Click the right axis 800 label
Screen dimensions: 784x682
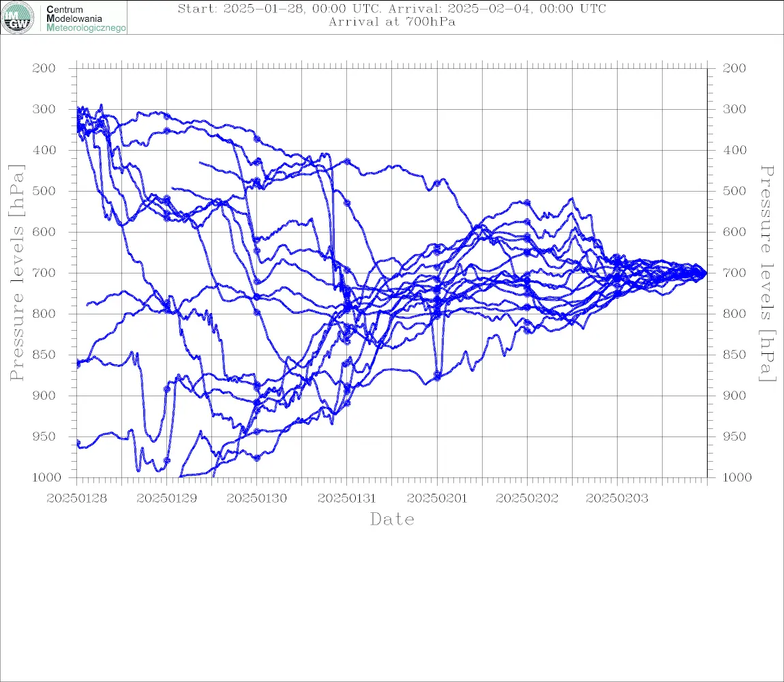pyautogui.click(x=734, y=314)
